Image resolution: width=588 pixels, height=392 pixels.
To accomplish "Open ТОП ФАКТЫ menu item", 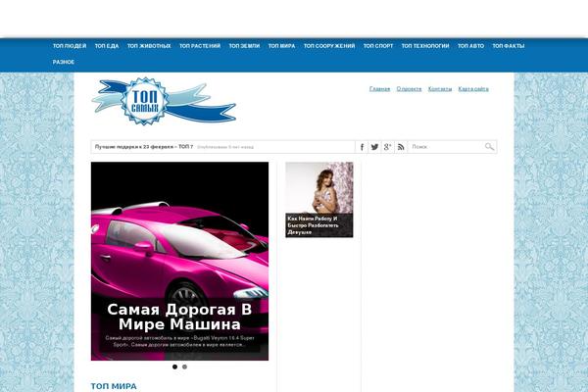I will (508, 46).
